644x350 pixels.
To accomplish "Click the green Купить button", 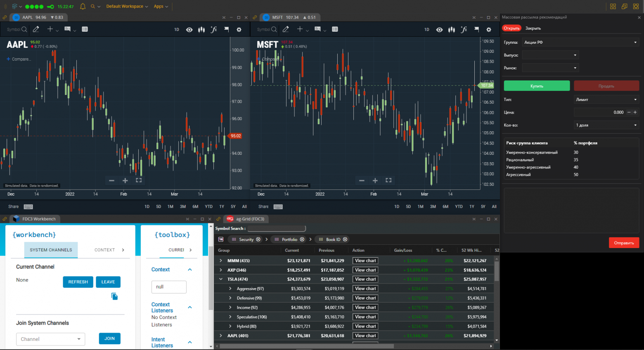I will pyautogui.click(x=537, y=86).
